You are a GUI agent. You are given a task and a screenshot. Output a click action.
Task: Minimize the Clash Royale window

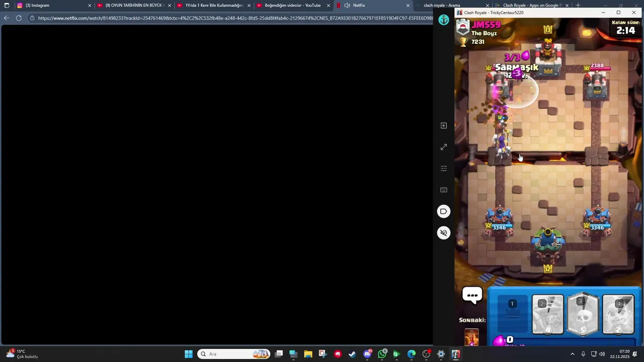(x=603, y=13)
